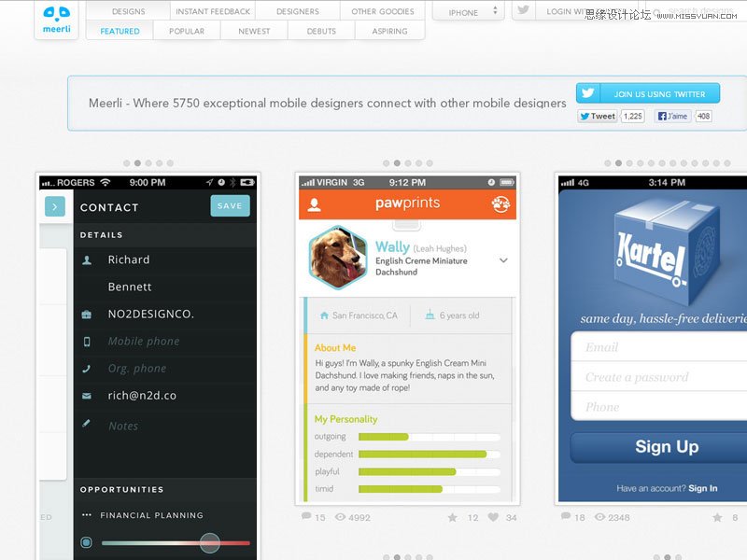Click the arrow icon beside Contact title
This screenshot has width=747, height=560.
pyautogui.click(x=55, y=206)
